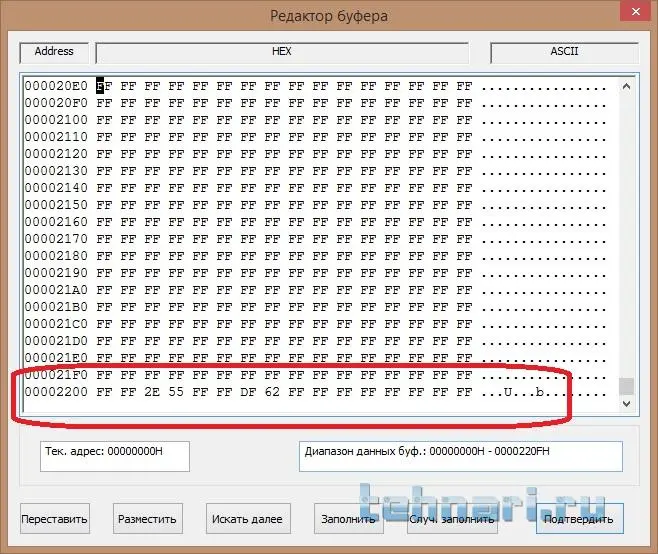Screen dimensions: 658x554
Task: Click the address 000020F0
Action: pyautogui.click(x=56, y=103)
